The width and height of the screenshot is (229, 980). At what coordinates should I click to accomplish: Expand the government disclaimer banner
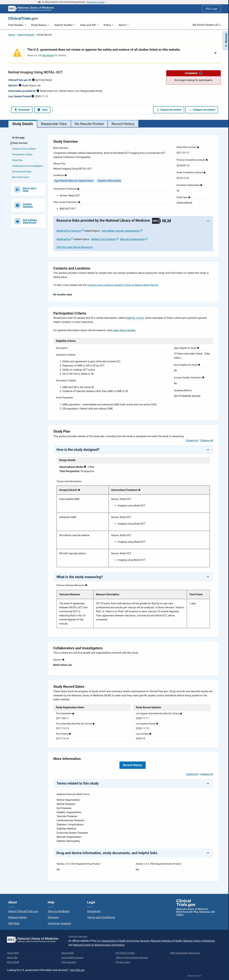215,53
